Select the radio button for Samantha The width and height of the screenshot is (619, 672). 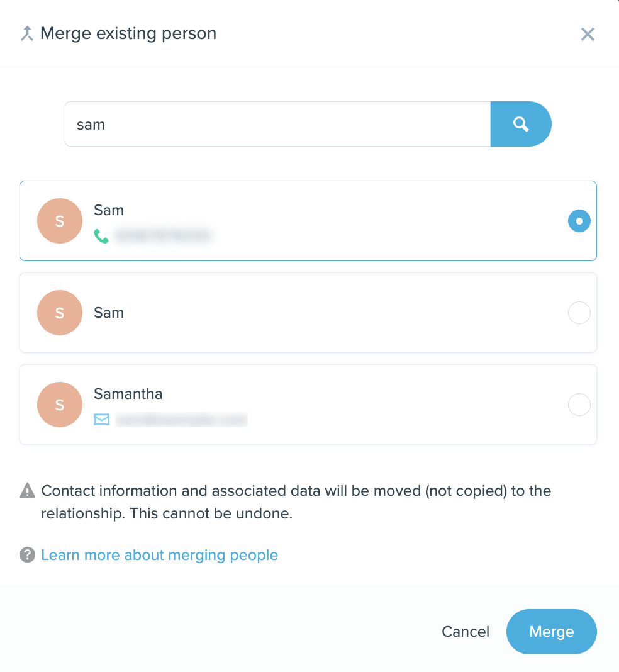[x=579, y=405]
